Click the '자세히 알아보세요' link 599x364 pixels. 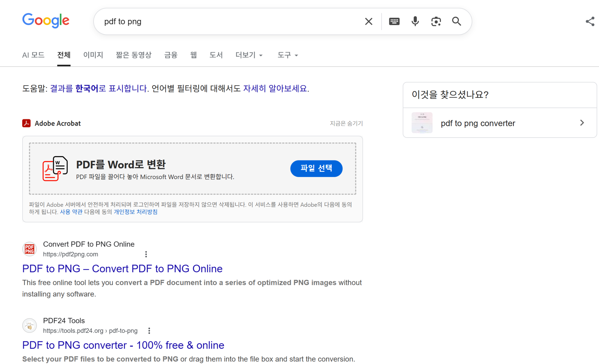tap(275, 88)
